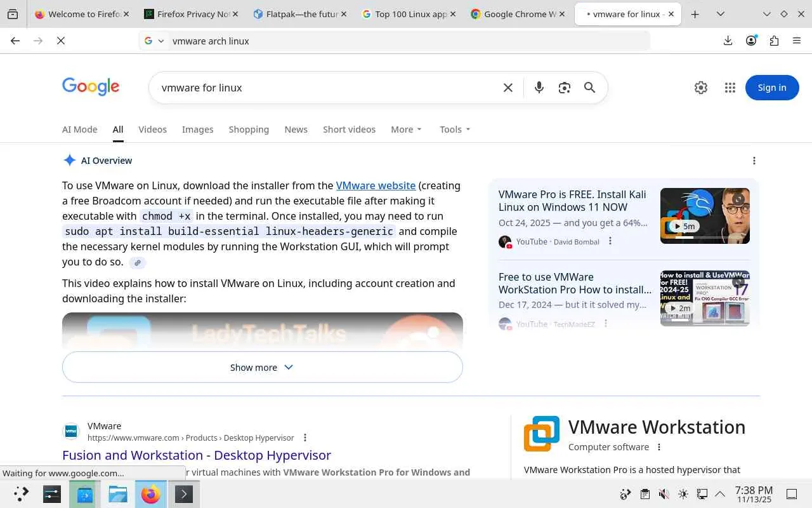This screenshot has height=508, width=812.
Task: Click the magnifier search button
Action: click(x=589, y=88)
